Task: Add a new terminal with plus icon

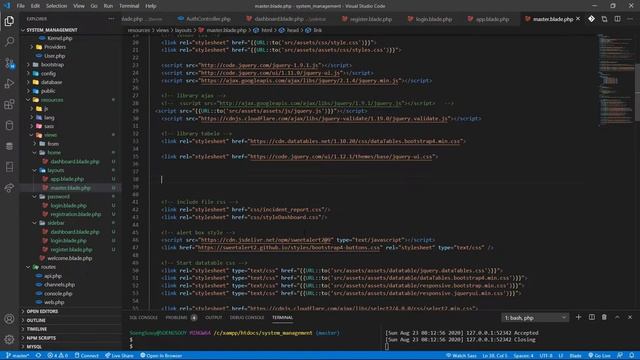Action: (x=578, y=317)
